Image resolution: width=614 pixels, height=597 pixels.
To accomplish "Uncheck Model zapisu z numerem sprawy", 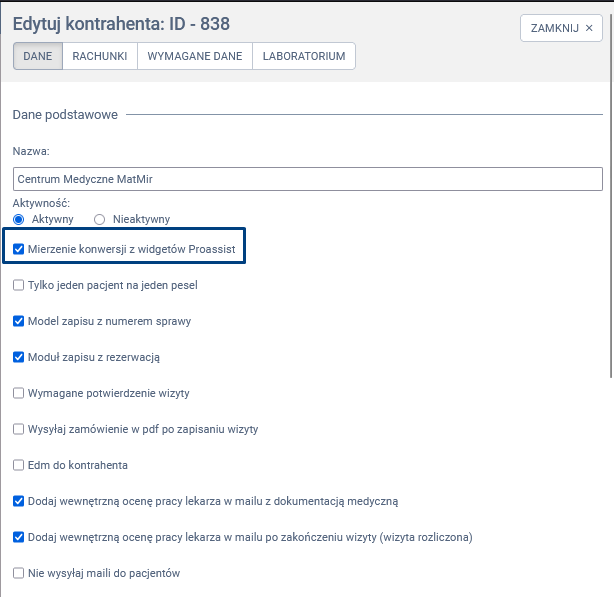I will [x=19, y=321].
